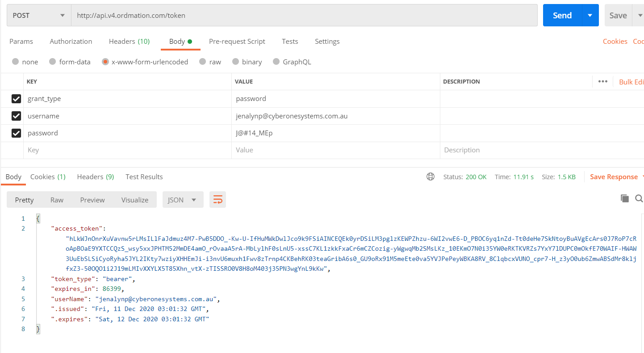This screenshot has width=644, height=353.
Task: Select the raw body type radio button
Action: 203,62
